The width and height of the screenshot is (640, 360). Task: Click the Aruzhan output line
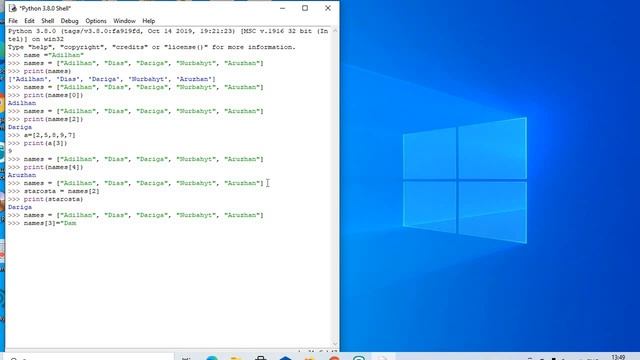pos(22,175)
